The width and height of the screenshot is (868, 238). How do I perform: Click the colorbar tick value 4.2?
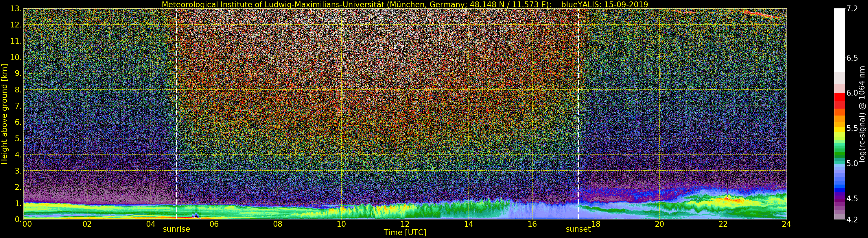[852, 220]
